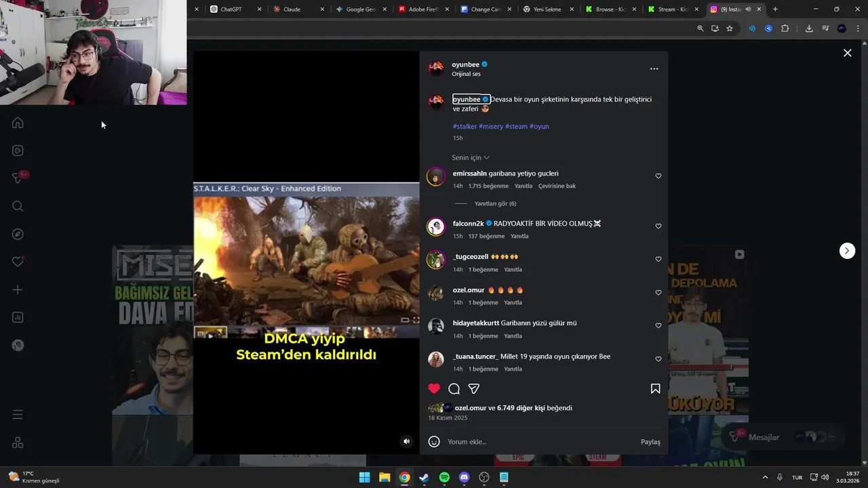Open profile avatar in the sidebar
The height and width of the screenshot is (488, 868).
[18, 345]
